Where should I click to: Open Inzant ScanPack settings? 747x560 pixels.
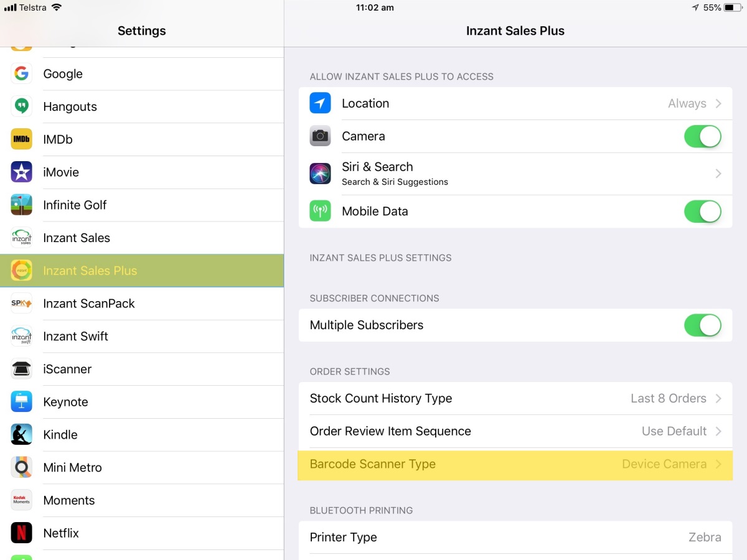(142, 304)
